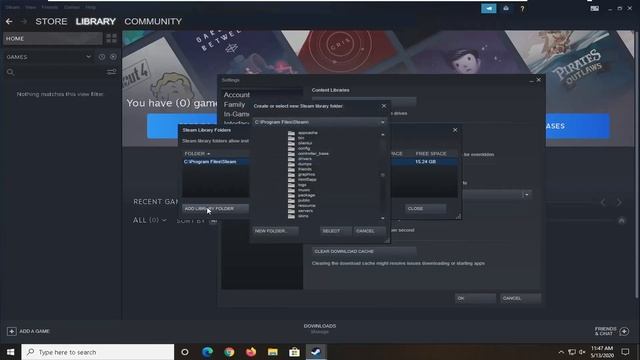This screenshot has width=640, height=360.
Task: Open Google Chrome from taskbar
Action: (x=229, y=351)
